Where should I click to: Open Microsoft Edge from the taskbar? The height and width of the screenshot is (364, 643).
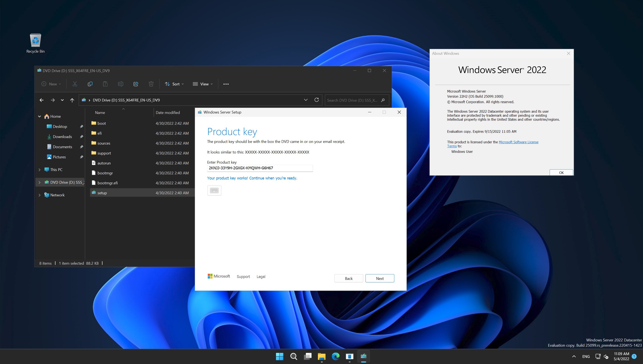point(336,356)
